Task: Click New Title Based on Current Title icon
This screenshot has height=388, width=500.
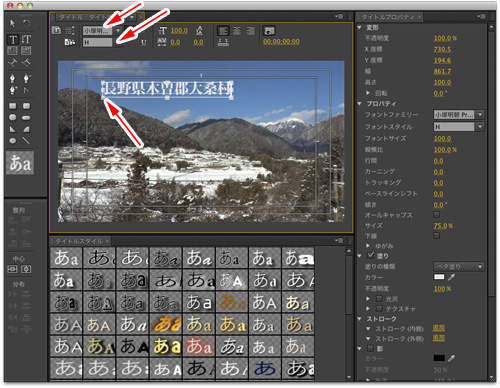Action: pyautogui.click(x=56, y=30)
